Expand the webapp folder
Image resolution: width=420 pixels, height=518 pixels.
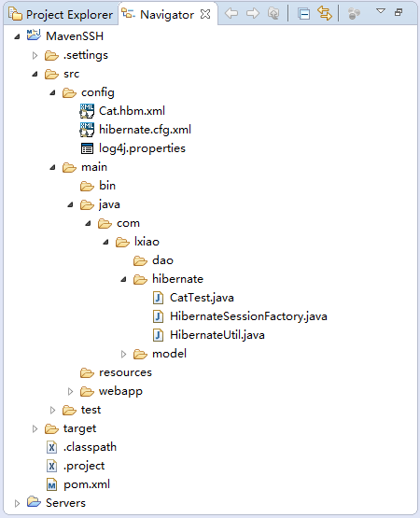coord(70,391)
